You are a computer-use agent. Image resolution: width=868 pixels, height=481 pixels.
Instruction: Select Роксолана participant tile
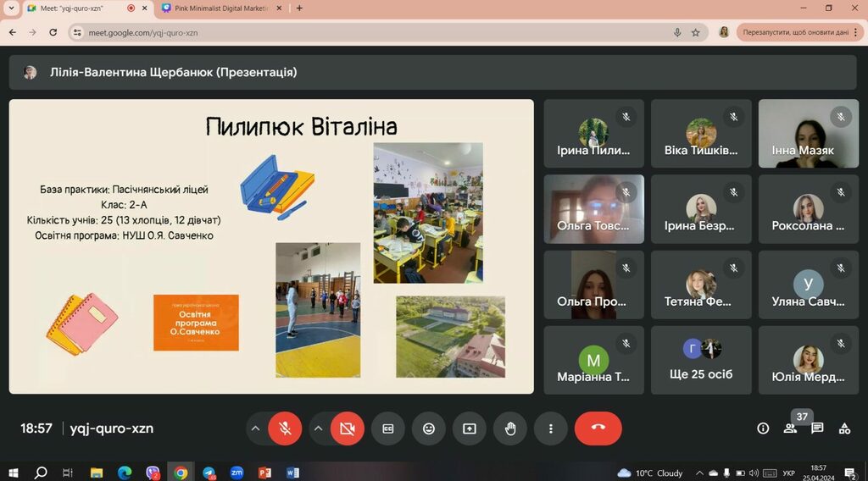pyautogui.click(x=808, y=209)
